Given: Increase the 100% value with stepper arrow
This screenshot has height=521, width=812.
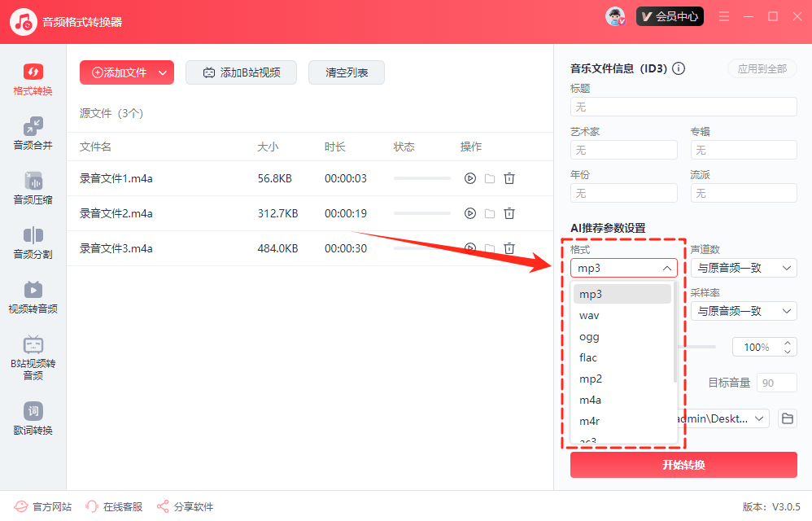Looking at the screenshot, I should (787, 343).
